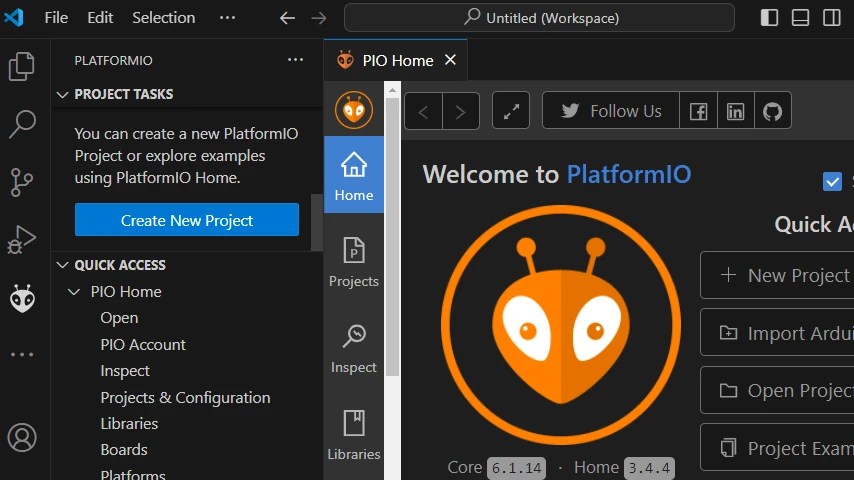Click the large PlatformIO alien logo
The image size is (854, 480).
pyautogui.click(x=560, y=325)
